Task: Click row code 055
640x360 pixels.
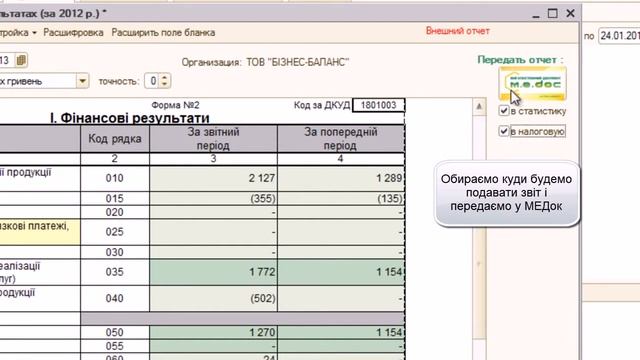Action: (x=115, y=346)
